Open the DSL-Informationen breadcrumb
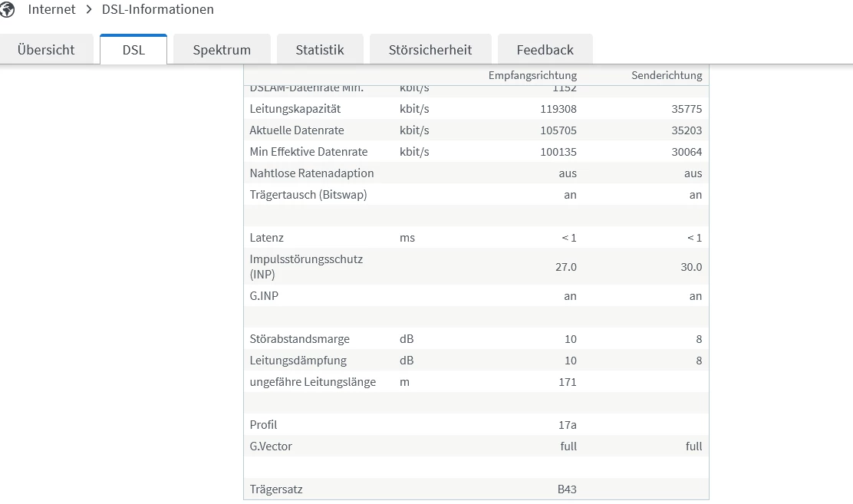 coord(158,10)
